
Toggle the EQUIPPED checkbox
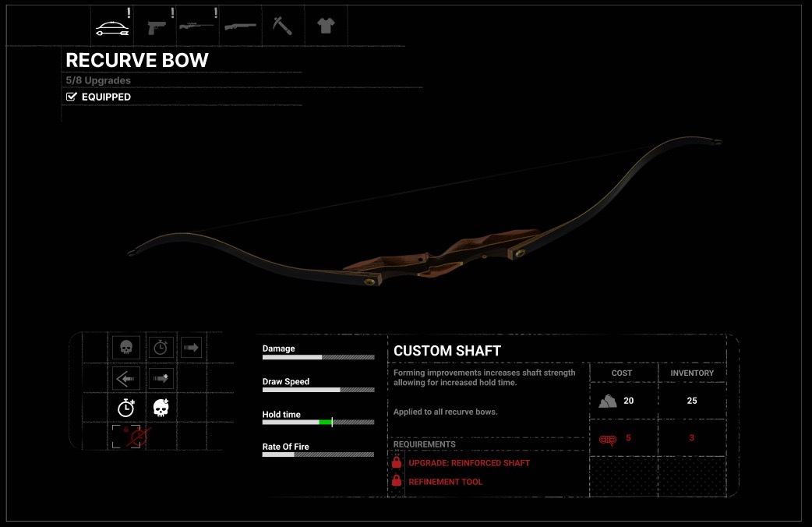coord(72,97)
